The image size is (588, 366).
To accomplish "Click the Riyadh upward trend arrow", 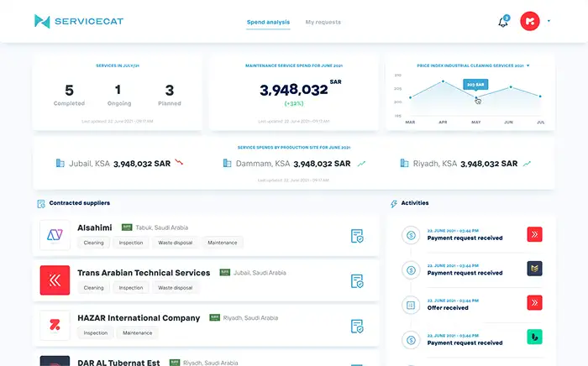I will click(527, 164).
